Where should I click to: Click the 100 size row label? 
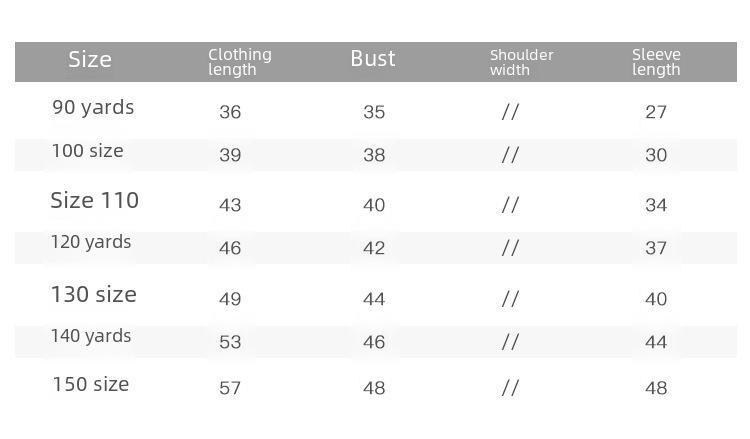pyautogui.click(x=88, y=151)
